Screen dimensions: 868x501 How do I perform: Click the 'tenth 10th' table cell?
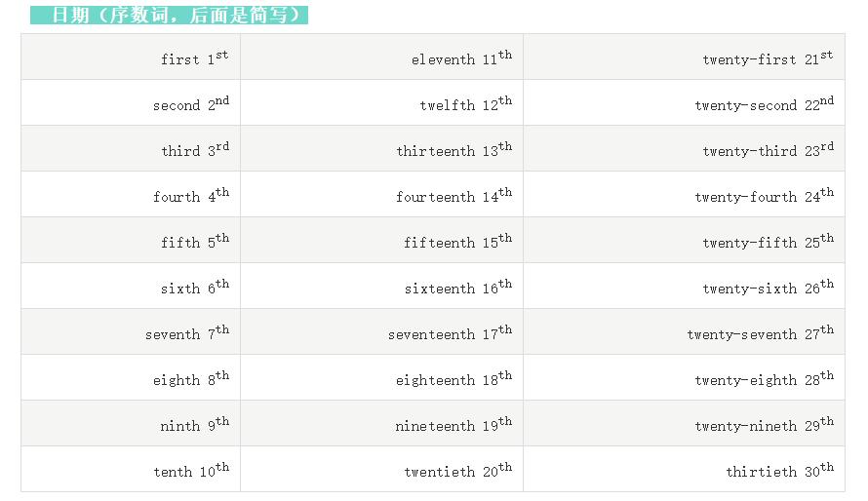point(190,471)
